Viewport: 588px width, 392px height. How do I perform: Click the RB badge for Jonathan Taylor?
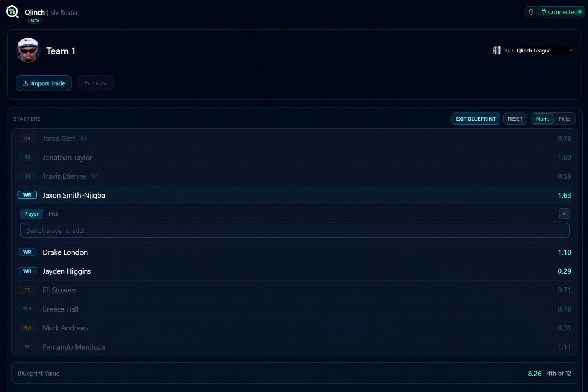(x=27, y=157)
